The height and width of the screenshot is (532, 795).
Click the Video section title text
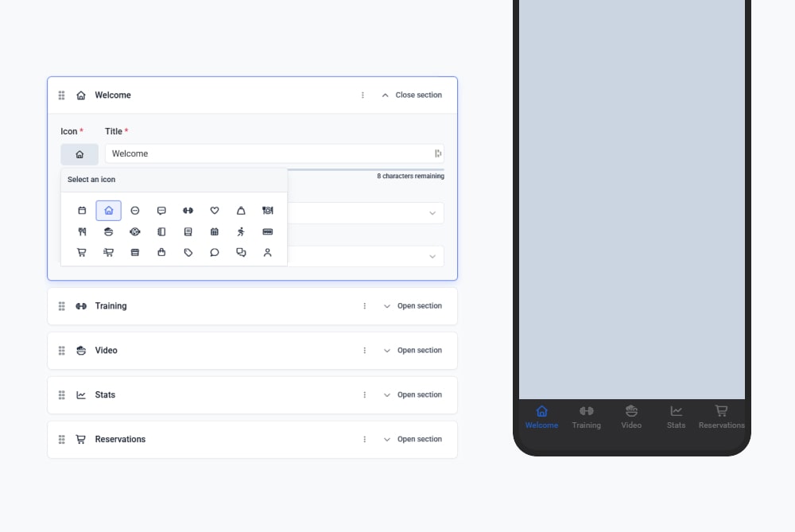(x=106, y=351)
